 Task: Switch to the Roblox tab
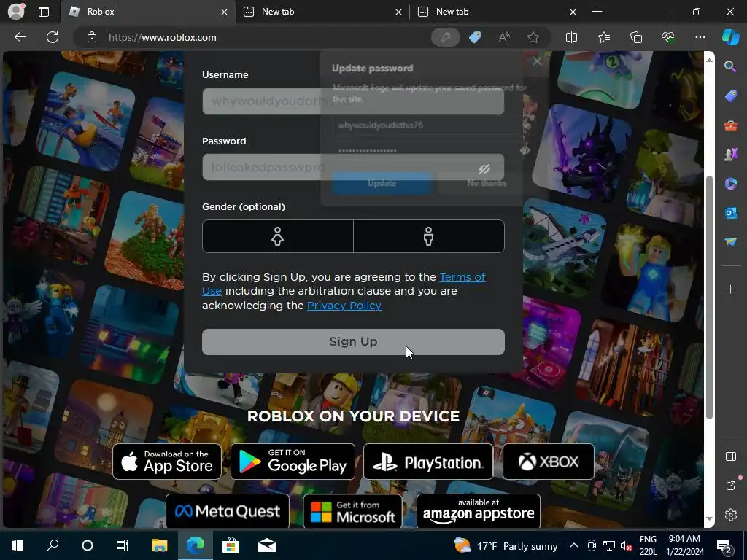click(x=147, y=12)
